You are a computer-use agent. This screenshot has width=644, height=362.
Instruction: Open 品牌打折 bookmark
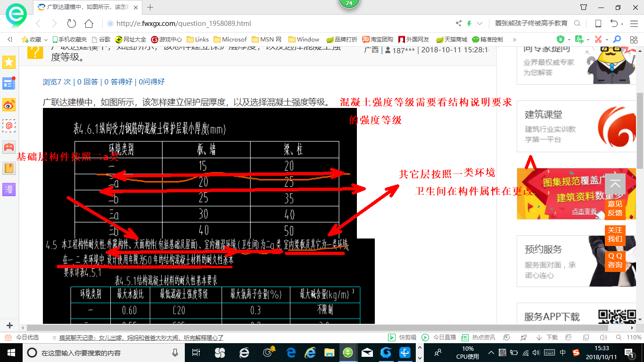[342, 40]
